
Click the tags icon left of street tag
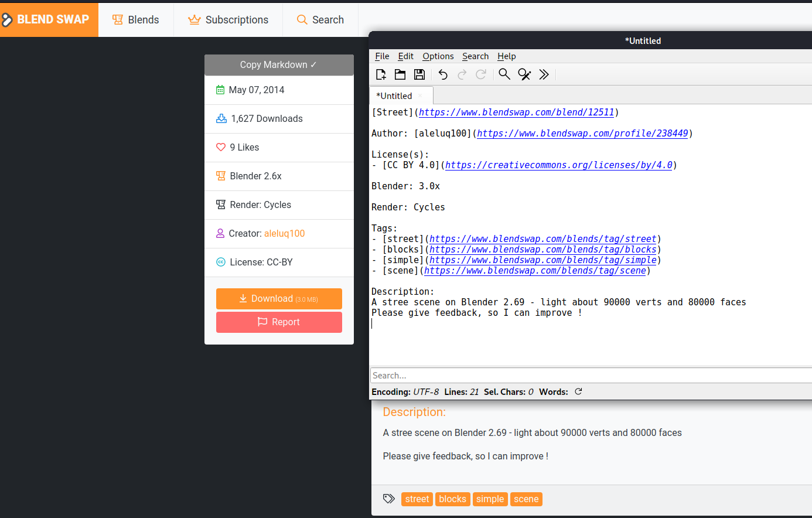point(389,499)
